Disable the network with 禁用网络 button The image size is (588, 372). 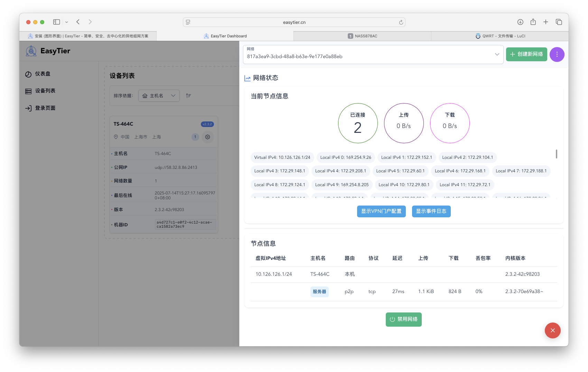pyautogui.click(x=403, y=319)
